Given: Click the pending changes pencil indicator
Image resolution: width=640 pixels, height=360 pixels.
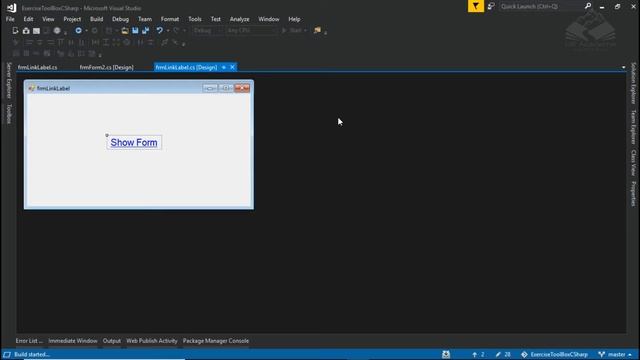Looking at the screenshot, I should pos(502,354).
